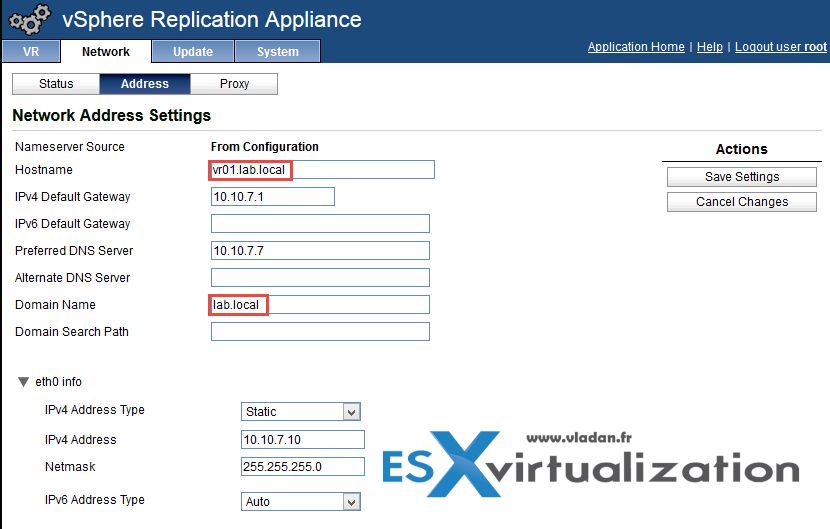Click the Domain Search Path field
The width and height of the screenshot is (830, 529).
pos(320,331)
